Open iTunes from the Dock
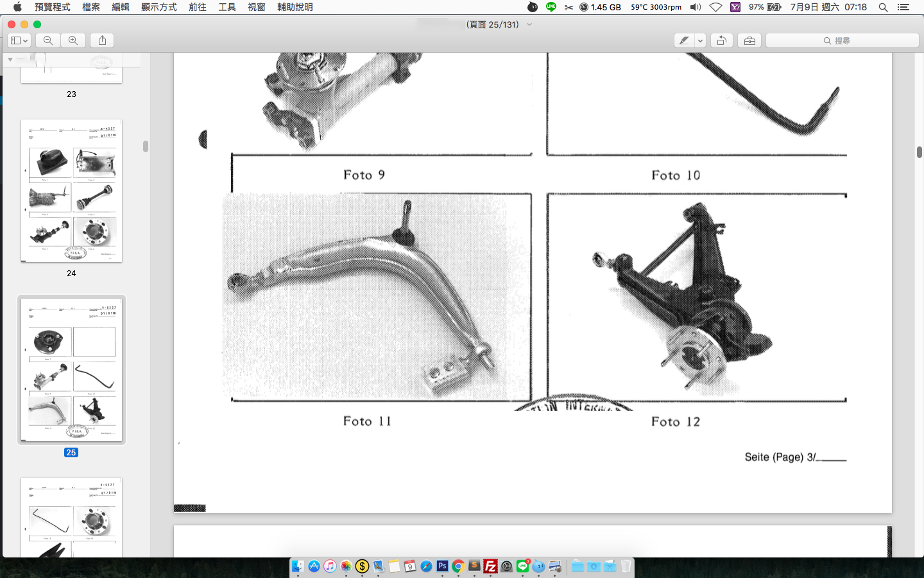The height and width of the screenshot is (578, 924). (x=330, y=566)
